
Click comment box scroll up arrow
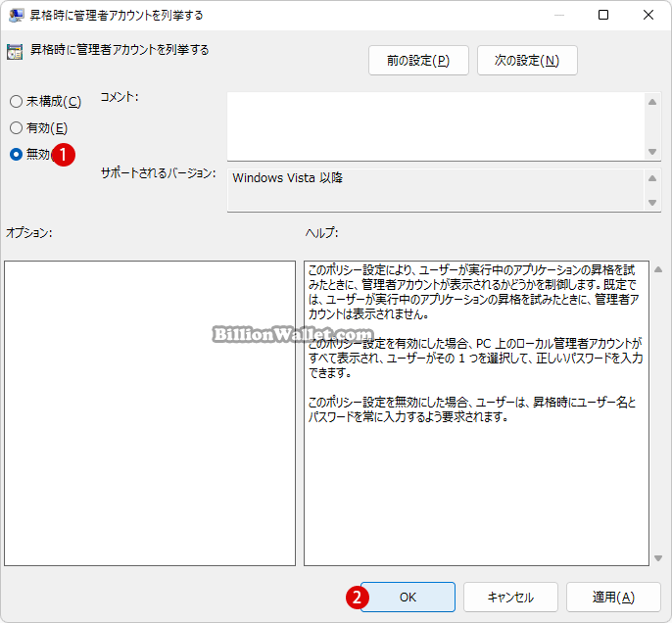652,102
